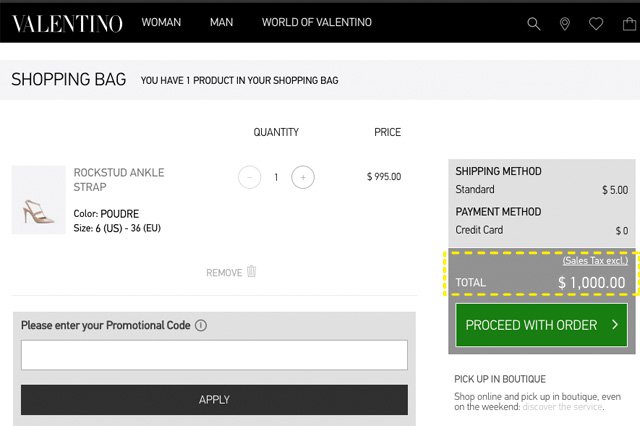The image size is (640, 426).
Task: Click the Remove text link
Action: click(x=223, y=272)
